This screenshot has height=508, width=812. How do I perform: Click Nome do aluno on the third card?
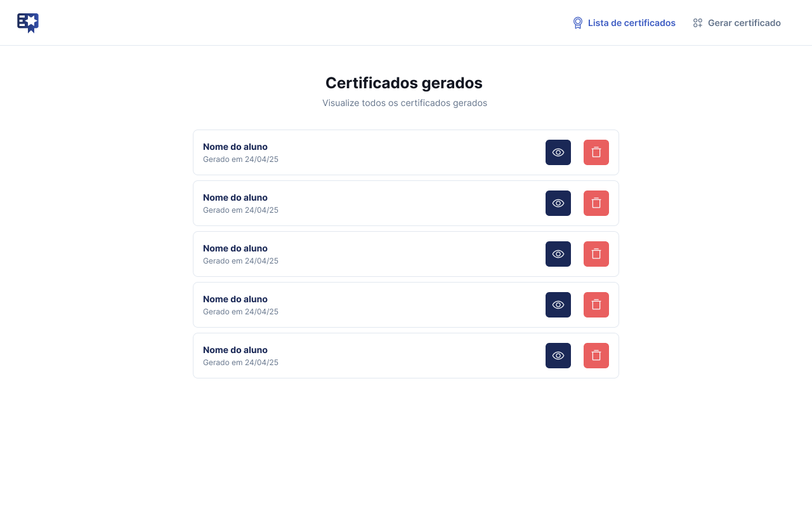pos(235,248)
